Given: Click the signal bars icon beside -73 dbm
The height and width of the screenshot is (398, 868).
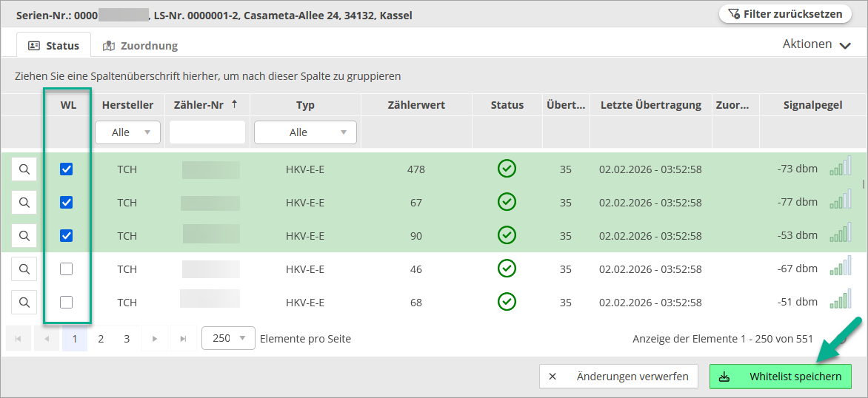Looking at the screenshot, I should [841, 166].
